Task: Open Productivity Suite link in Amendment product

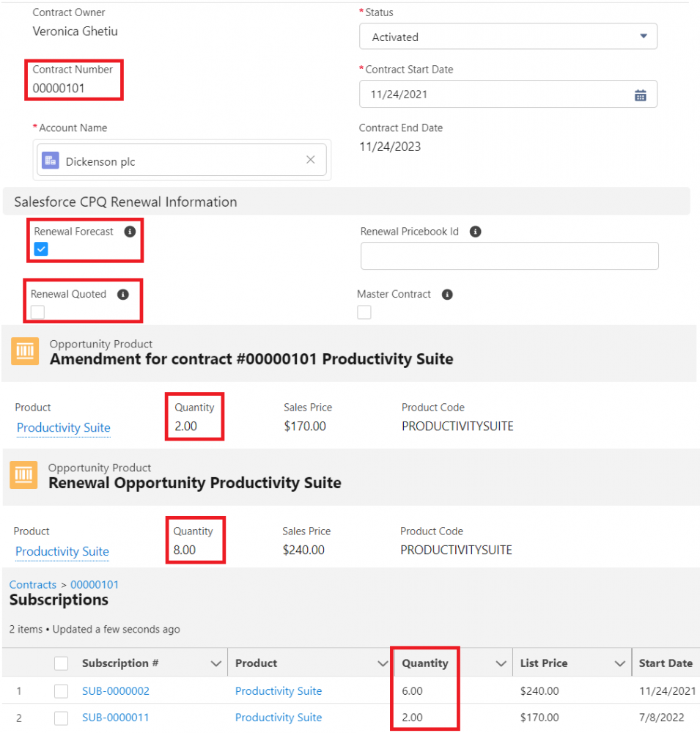Action: [64, 428]
